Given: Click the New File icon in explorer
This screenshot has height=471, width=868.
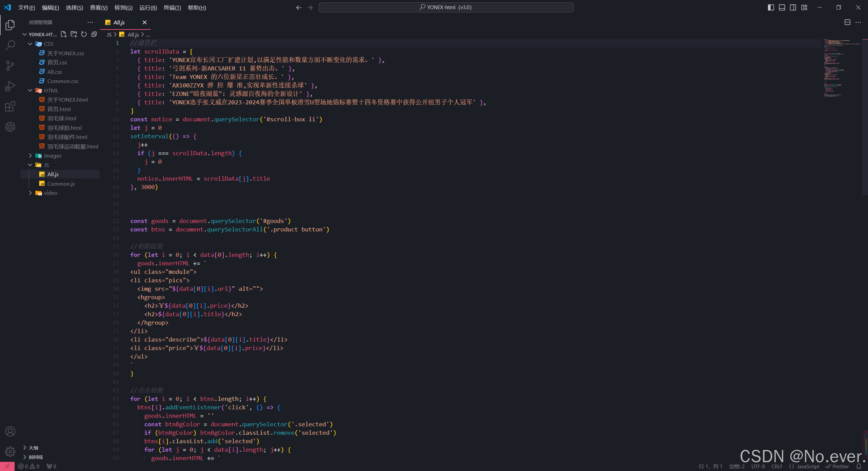Looking at the screenshot, I should 63,34.
